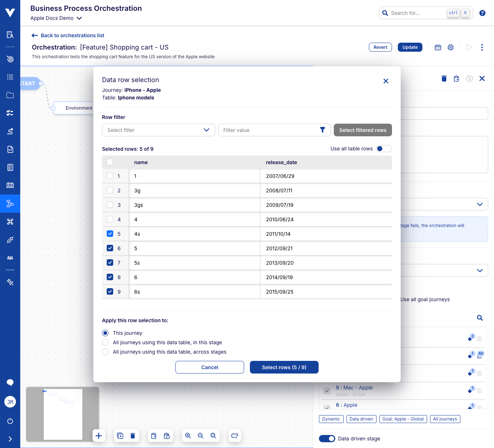This screenshot has height=448, width=494.
Task: Open the three-dot overflow menu near Update
Action: (482, 47)
